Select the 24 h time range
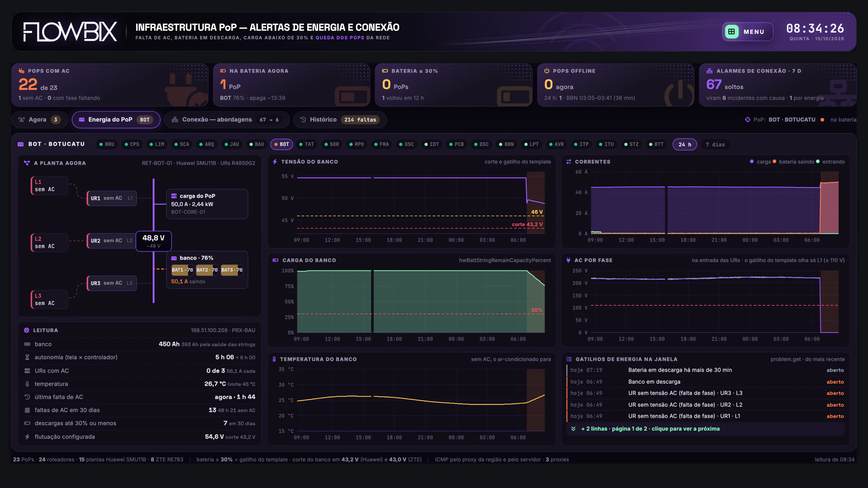 click(x=685, y=144)
